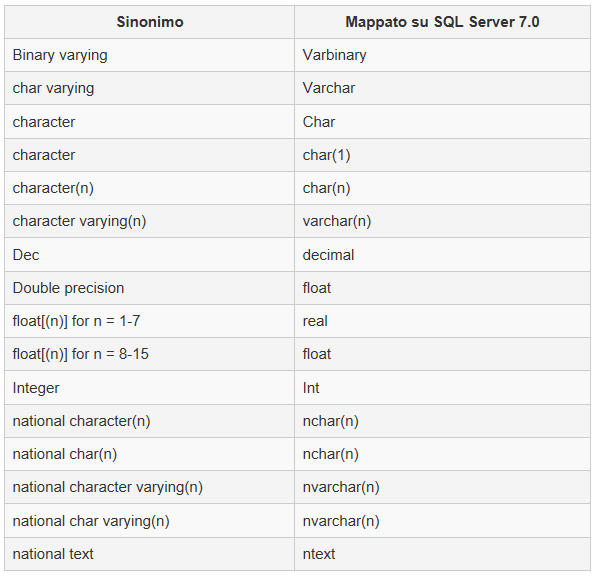Viewport: 597px width, 576px height.
Task: Click the ntext cell
Action: point(442,554)
